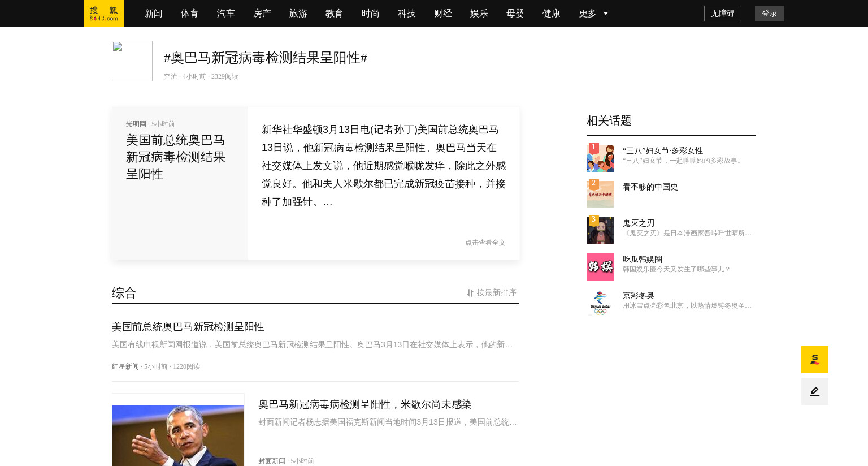Go to 教育 in the navigation bar

(x=335, y=14)
